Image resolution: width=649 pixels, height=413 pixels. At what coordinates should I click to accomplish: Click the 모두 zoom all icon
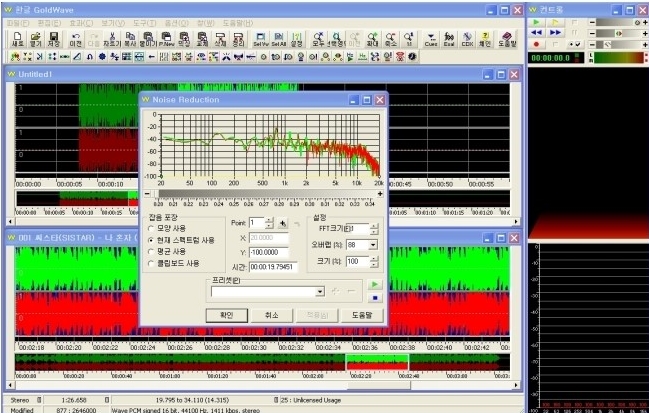[x=318, y=39]
